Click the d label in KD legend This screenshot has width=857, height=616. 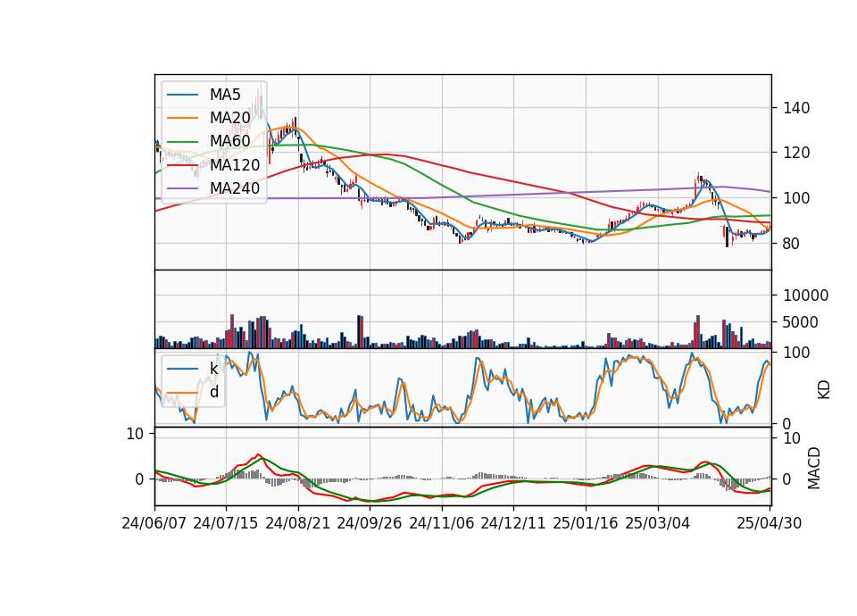(x=214, y=392)
